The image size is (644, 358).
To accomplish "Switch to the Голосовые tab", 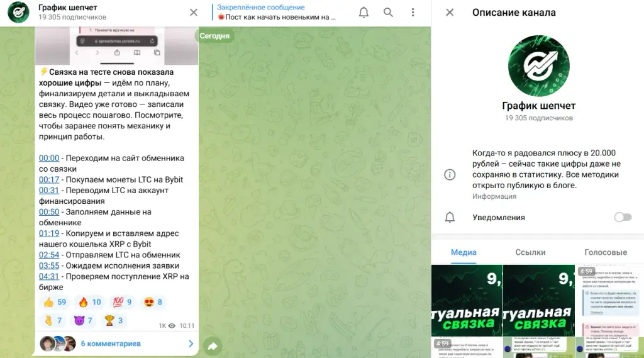I will (x=606, y=252).
